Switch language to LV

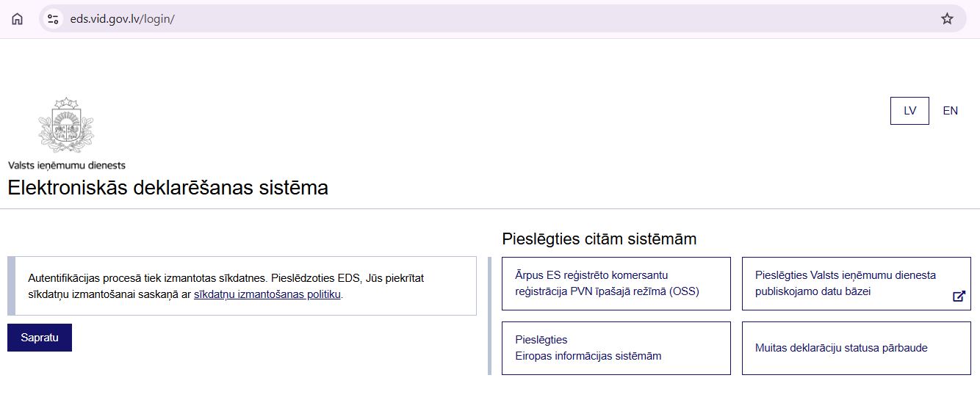tap(909, 111)
